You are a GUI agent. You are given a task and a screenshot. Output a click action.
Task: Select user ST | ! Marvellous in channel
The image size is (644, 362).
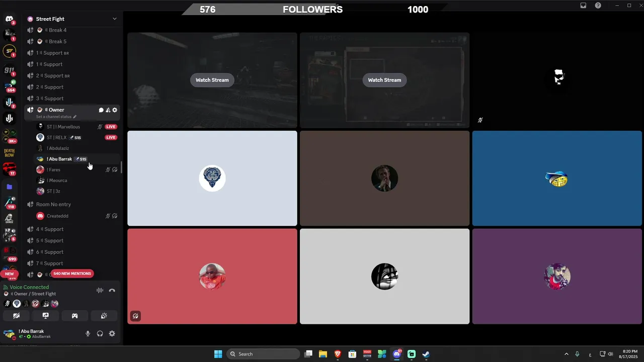click(x=77, y=127)
